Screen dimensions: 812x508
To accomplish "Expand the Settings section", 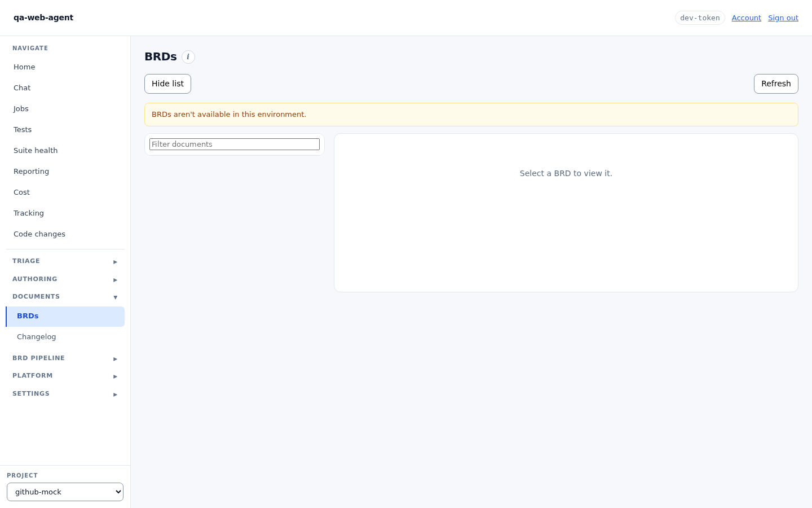I will (x=65, y=394).
